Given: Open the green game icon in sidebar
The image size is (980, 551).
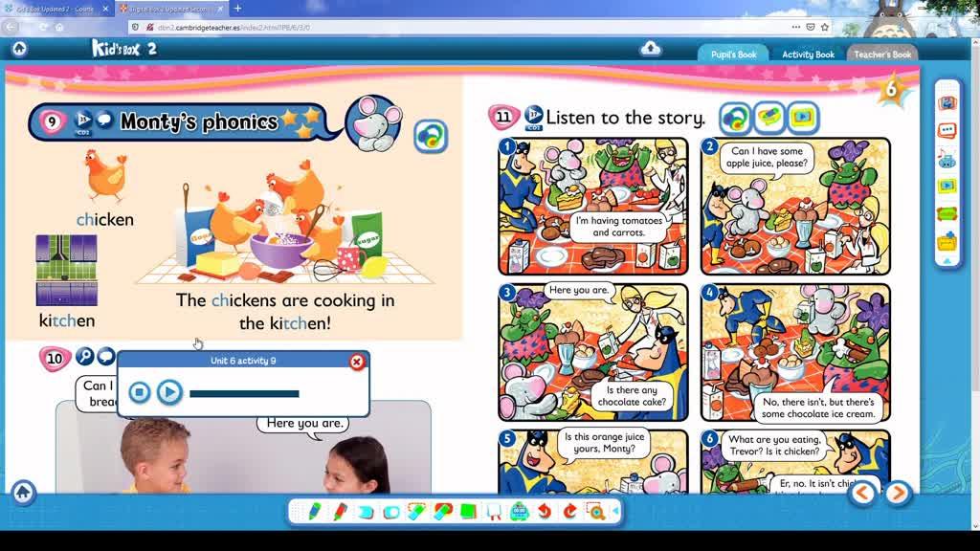Looking at the screenshot, I should coord(947,213).
